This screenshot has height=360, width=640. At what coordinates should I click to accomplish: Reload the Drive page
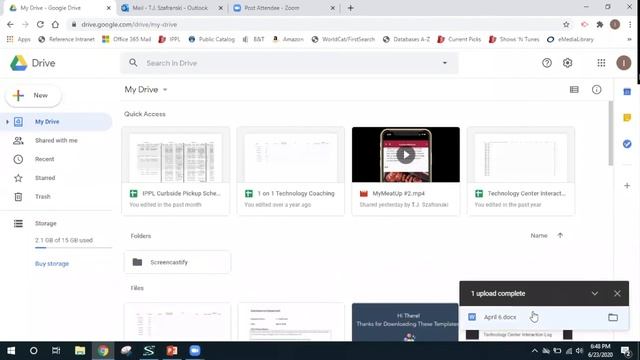[x=40, y=24]
